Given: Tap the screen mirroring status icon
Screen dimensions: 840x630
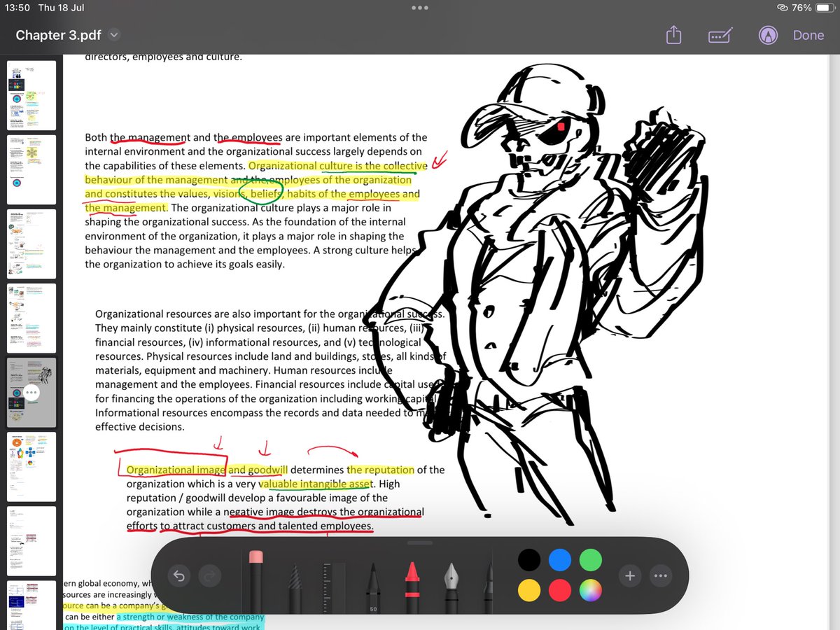Looking at the screenshot, I should [783, 8].
